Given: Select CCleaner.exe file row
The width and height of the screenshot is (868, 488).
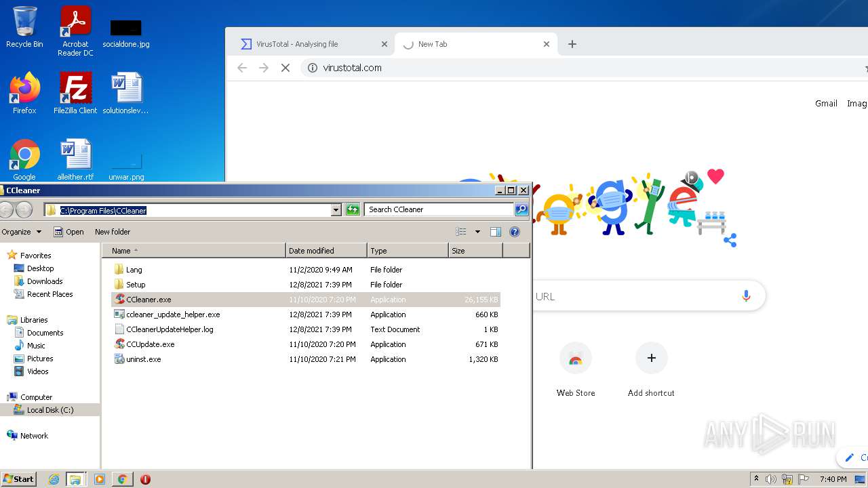Looking at the screenshot, I should point(306,300).
